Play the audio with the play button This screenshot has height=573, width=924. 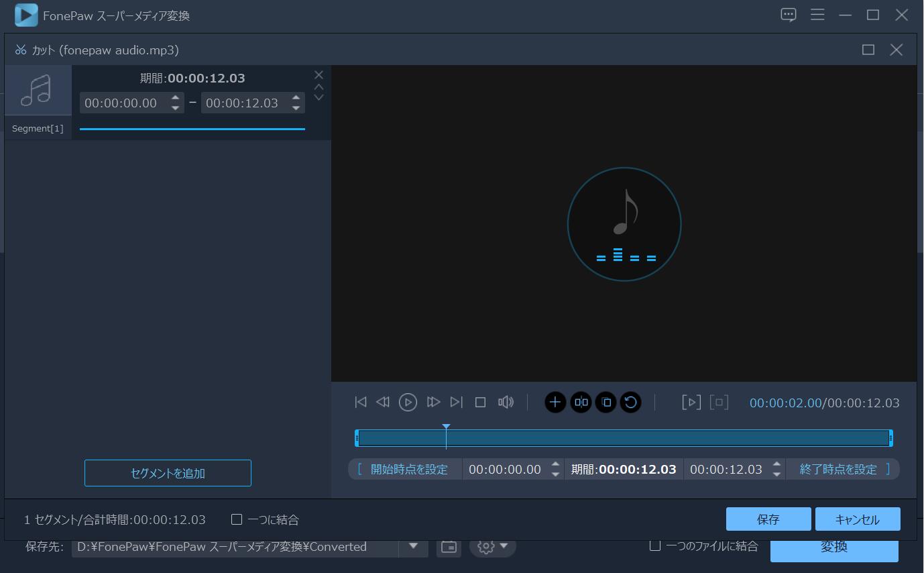[x=408, y=402]
